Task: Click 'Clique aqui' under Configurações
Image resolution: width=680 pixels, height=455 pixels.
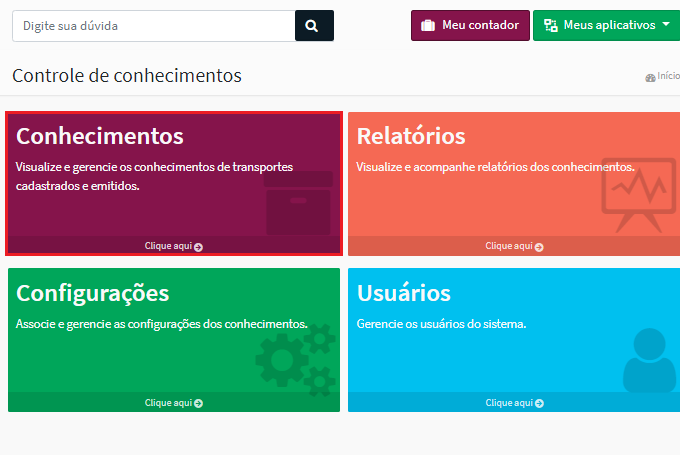Action: 168,403
